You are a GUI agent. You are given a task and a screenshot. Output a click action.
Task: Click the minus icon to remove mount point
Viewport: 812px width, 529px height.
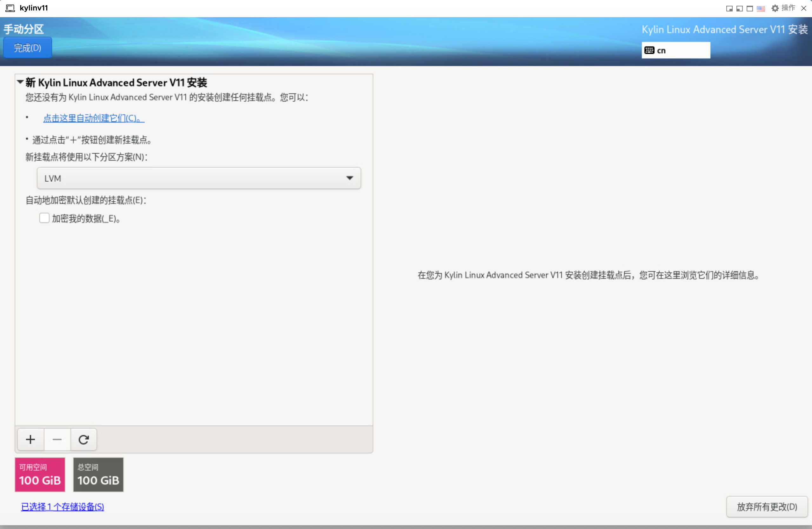pos(57,439)
